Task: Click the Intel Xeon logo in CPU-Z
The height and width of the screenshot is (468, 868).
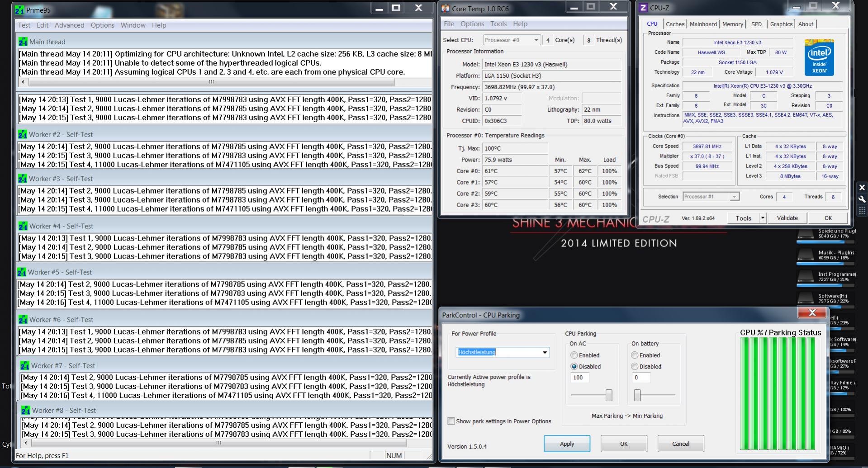Action: (819, 58)
